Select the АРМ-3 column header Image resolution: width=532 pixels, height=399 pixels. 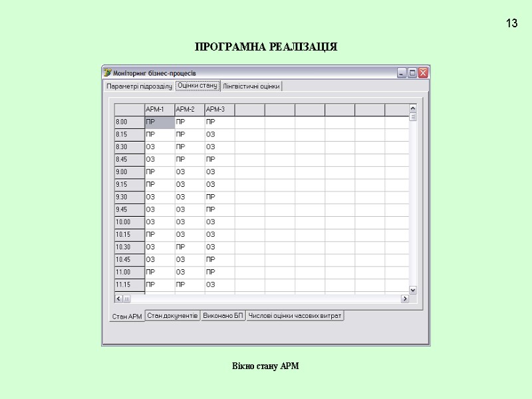tap(219, 110)
